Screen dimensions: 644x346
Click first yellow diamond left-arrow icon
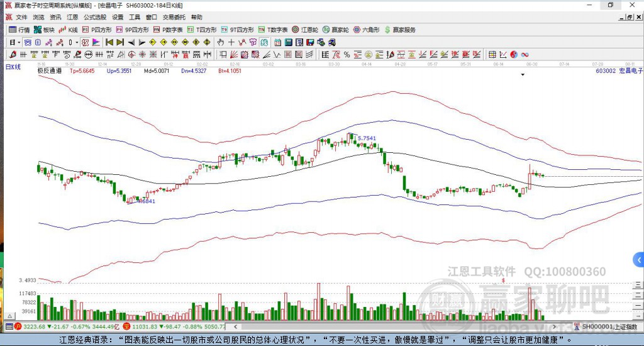(152, 42)
